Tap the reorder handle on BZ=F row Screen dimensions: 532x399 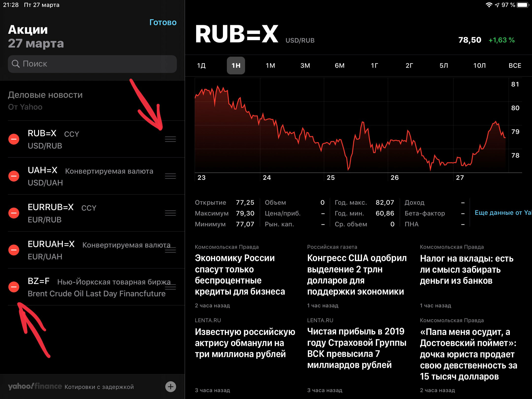170,287
